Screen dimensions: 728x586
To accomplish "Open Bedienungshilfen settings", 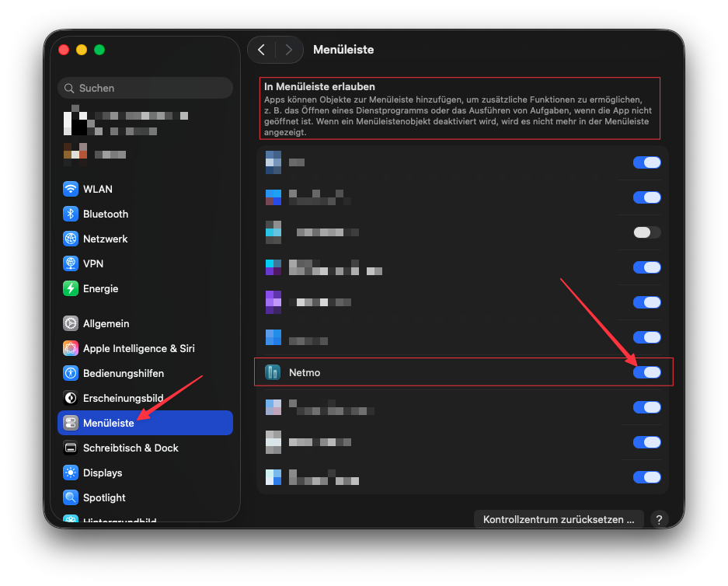I will coord(145,373).
